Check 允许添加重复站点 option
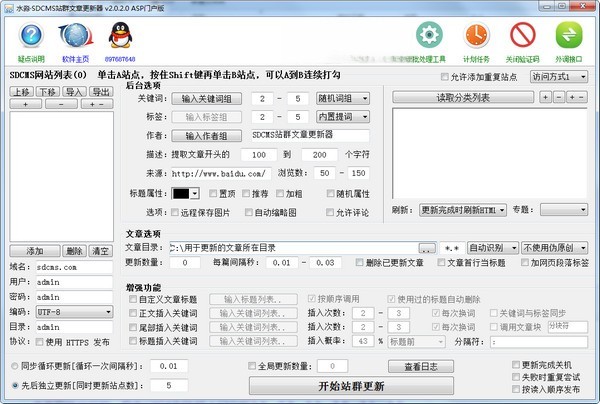This screenshot has width=600, height=404. click(x=444, y=77)
